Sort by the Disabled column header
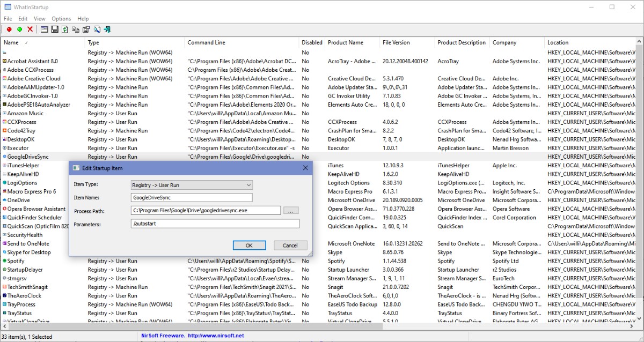This screenshot has height=342, width=644. pos(312,42)
